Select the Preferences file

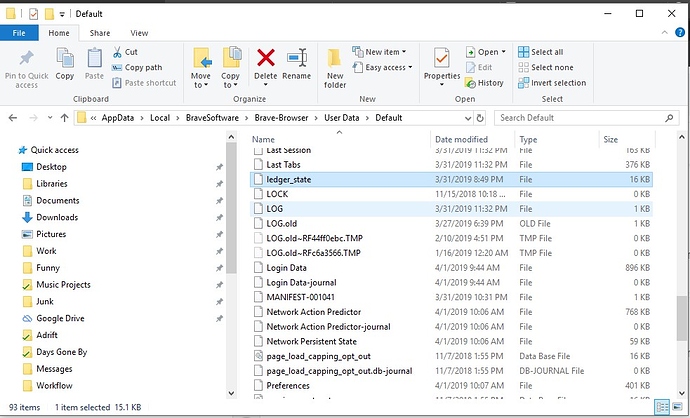(451, 385)
